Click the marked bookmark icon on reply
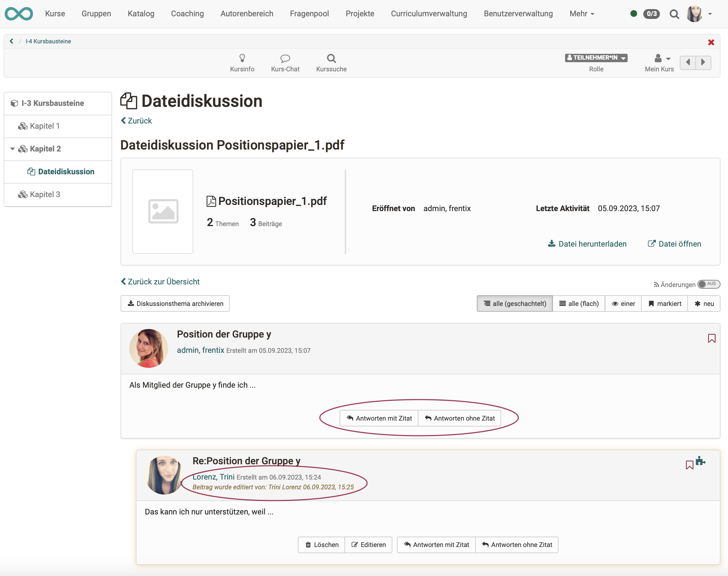 point(690,464)
